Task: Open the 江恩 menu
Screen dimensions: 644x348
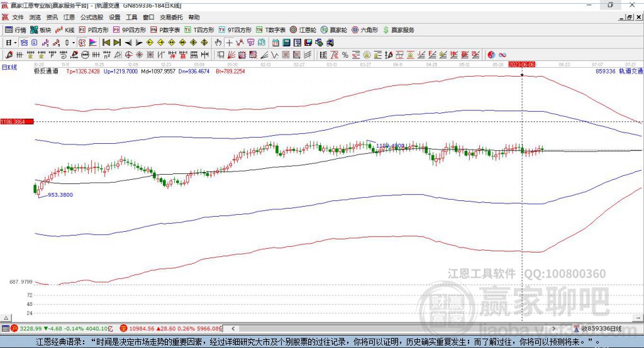Action: click(x=69, y=17)
